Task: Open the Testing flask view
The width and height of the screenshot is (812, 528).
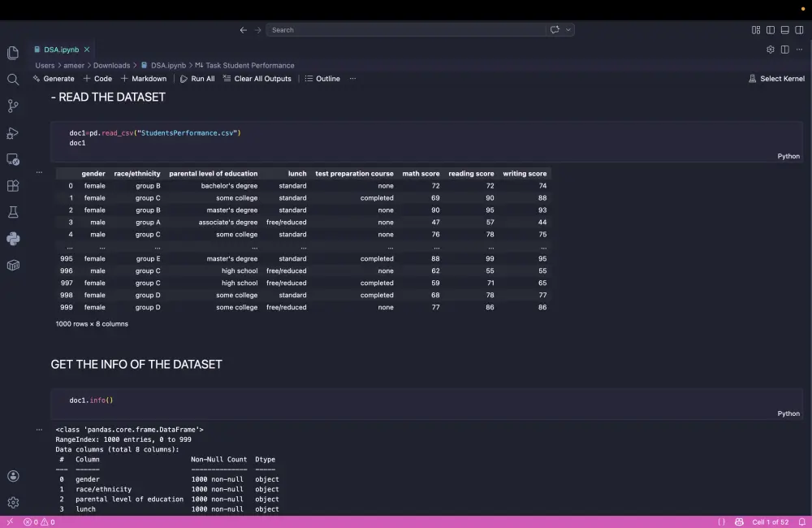Action: (13, 212)
